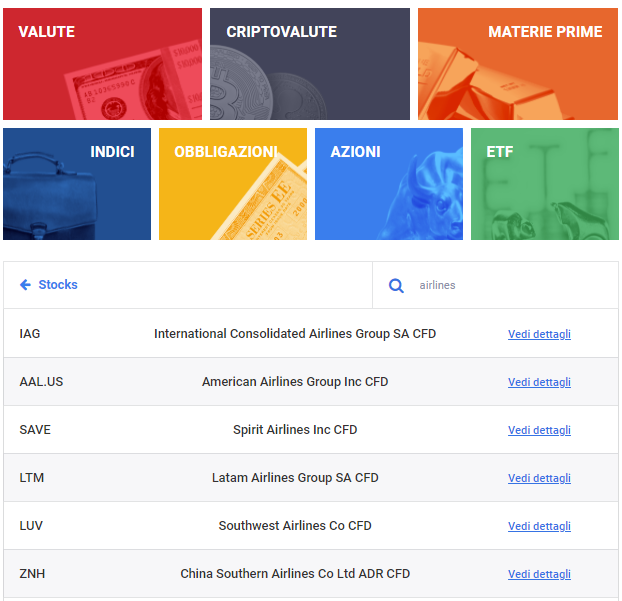View details for International Consolidated Airlines
This screenshot has height=601, width=622.
tap(539, 334)
